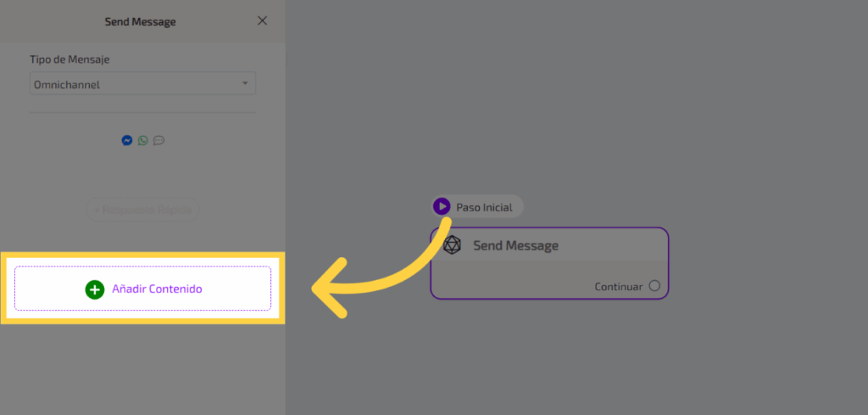Viewport: 868px width, 415px height.
Task: Click the divider line below the Omnichannel dropdown
Action: pos(142,112)
